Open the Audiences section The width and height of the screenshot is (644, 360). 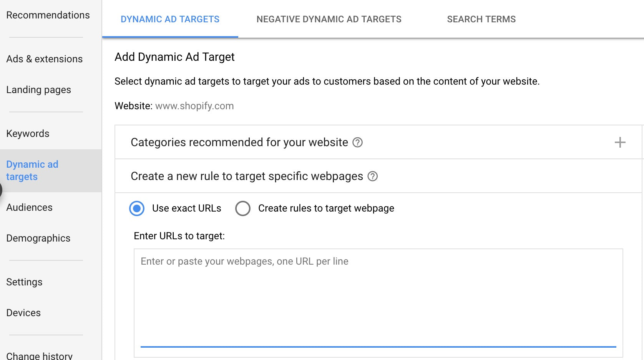[x=29, y=207]
